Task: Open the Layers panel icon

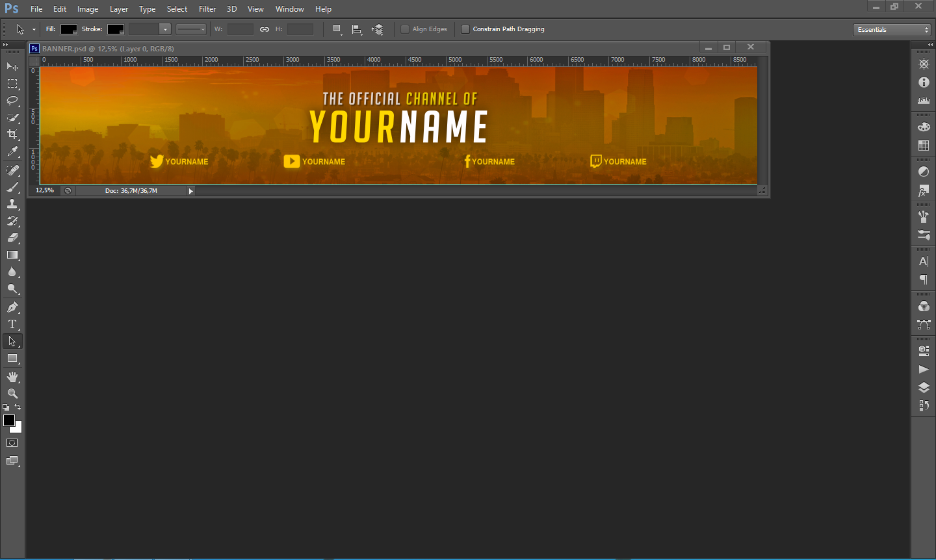Action: tap(924, 387)
